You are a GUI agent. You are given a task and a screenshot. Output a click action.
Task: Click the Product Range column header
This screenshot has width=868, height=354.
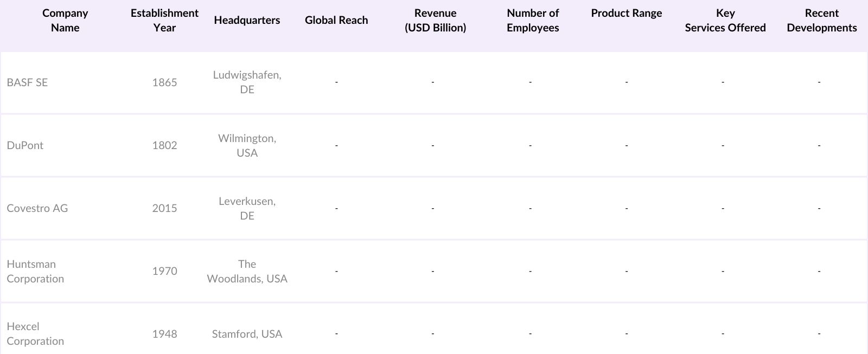[x=627, y=13]
